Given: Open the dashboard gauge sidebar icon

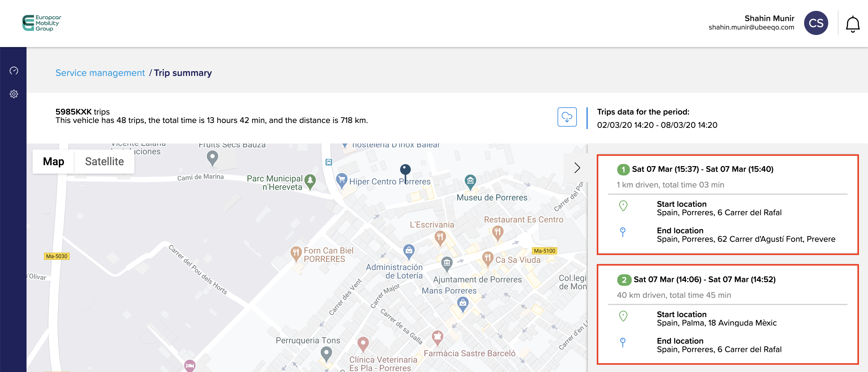Looking at the screenshot, I should click(14, 71).
